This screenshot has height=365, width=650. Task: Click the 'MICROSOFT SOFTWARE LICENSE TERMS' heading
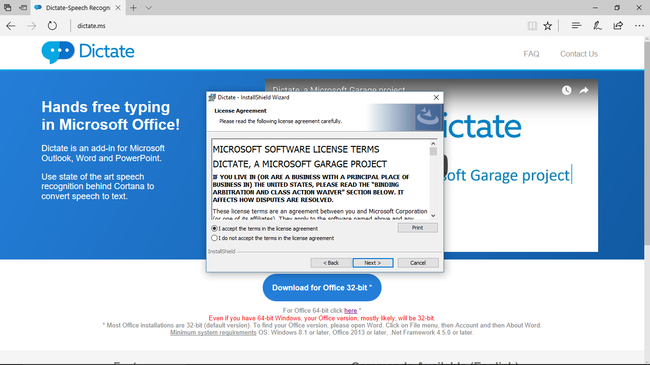point(296,149)
